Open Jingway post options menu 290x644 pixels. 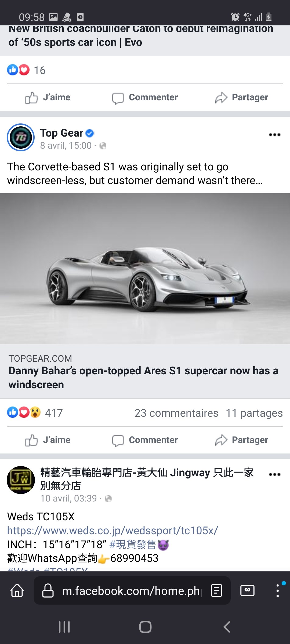[275, 474]
